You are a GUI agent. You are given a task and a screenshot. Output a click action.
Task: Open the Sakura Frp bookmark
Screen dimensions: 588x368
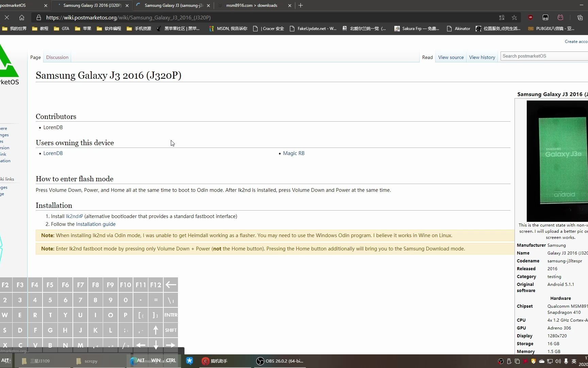coord(417,29)
